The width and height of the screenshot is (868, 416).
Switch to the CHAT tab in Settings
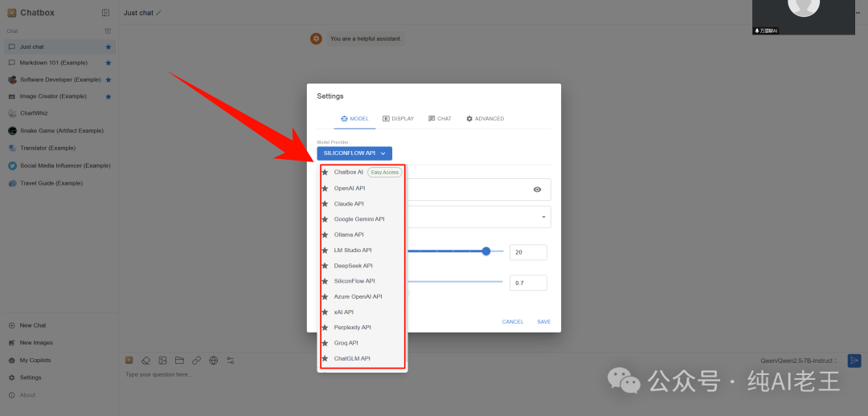coord(440,118)
